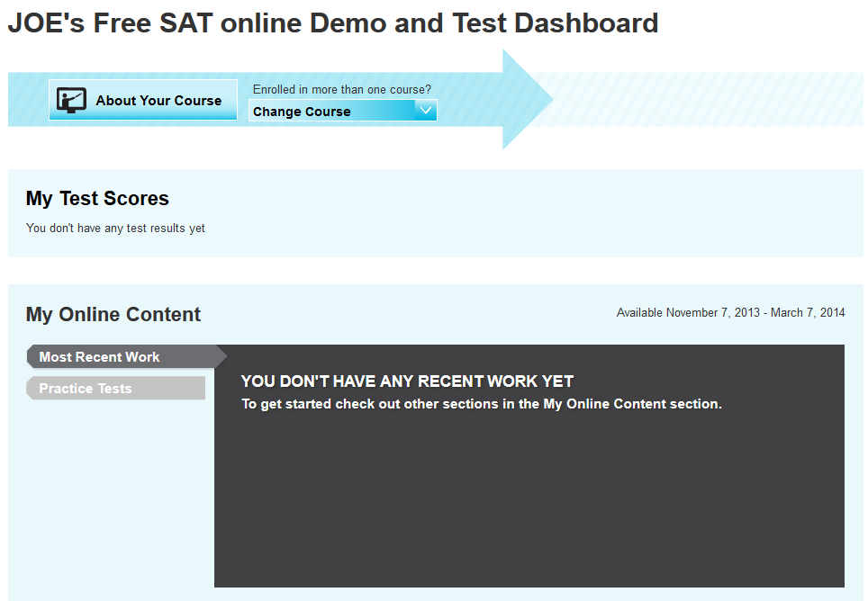The image size is (868, 601).
Task: Switch to the Most Recent Work tab
Action: (x=100, y=357)
